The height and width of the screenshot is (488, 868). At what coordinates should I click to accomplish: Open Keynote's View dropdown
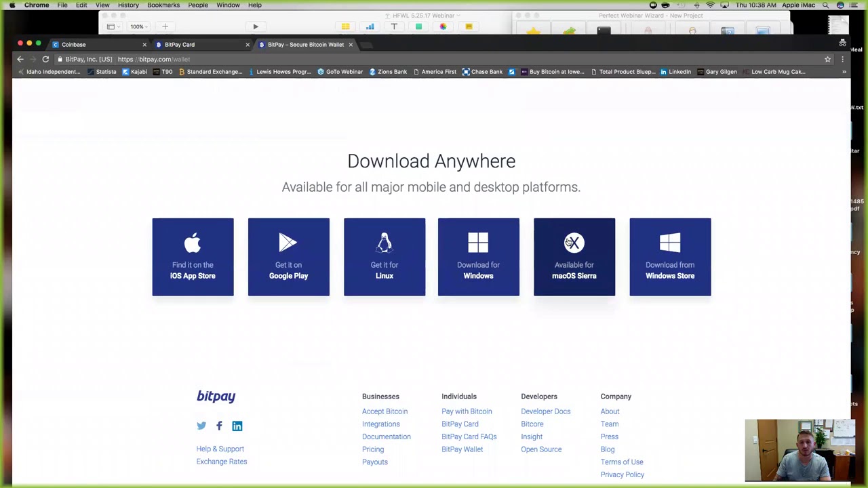[113, 26]
